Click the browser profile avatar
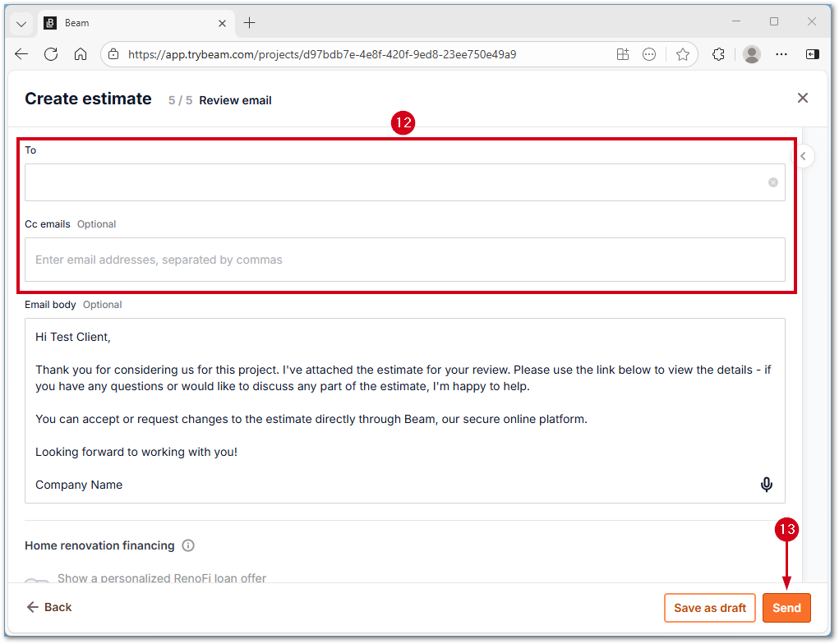The width and height of the screenshot is (839, 644). [752, 53]
